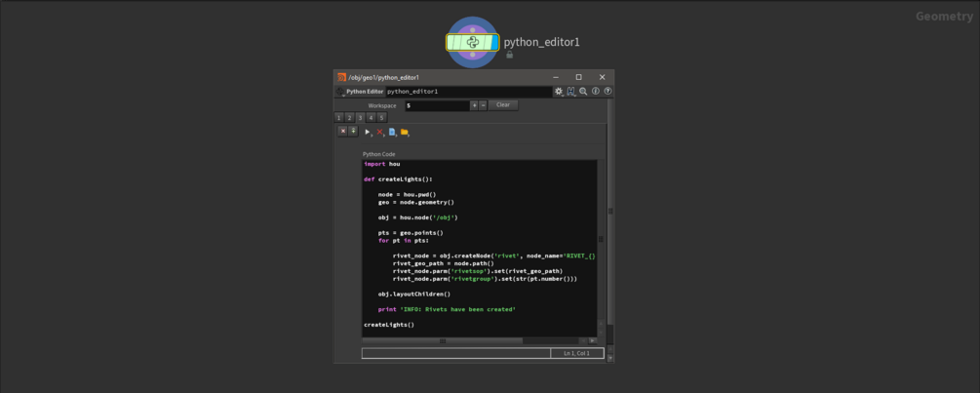The image size is (980, 393).
Task: Click the node name field python_editor1
Action: [x=468, y=92]
